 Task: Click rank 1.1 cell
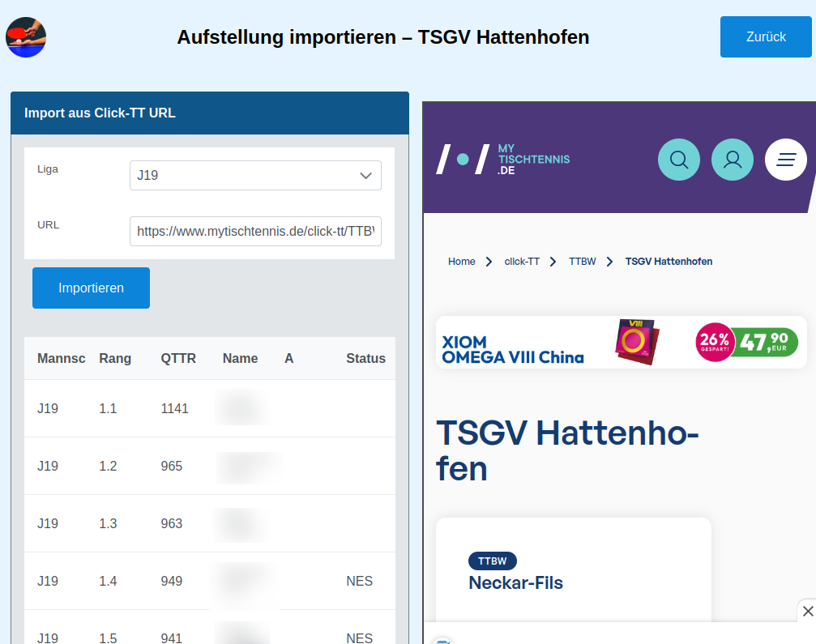[x=108, y=408]
